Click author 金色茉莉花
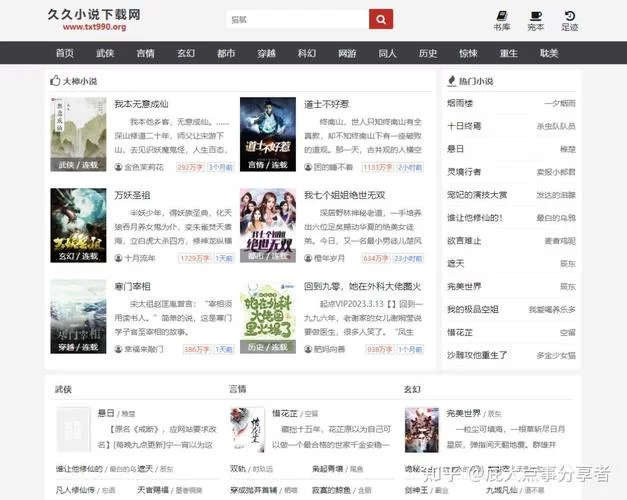Image resolution: width=627 pixels, height=500 pixels. tap(144, 167)
